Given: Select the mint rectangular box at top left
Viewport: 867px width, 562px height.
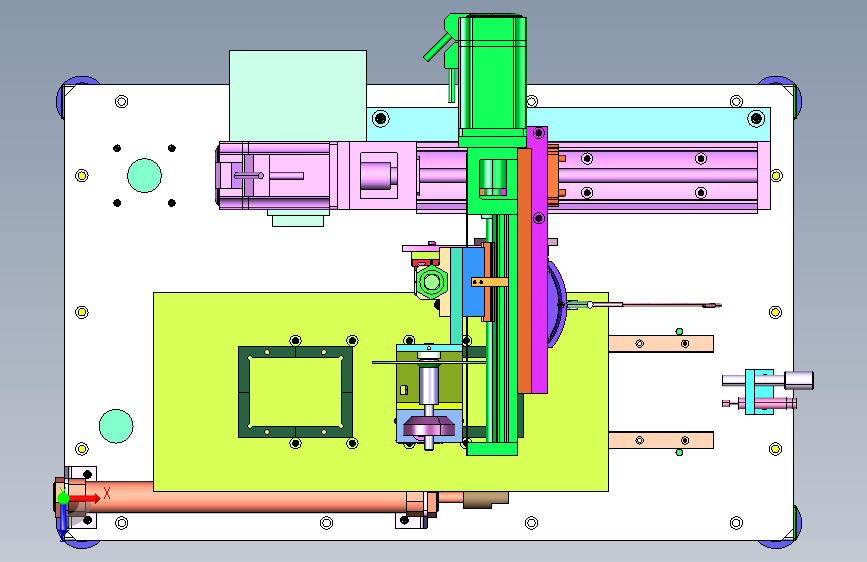Looking at the screenshot, I should point(297,95).
